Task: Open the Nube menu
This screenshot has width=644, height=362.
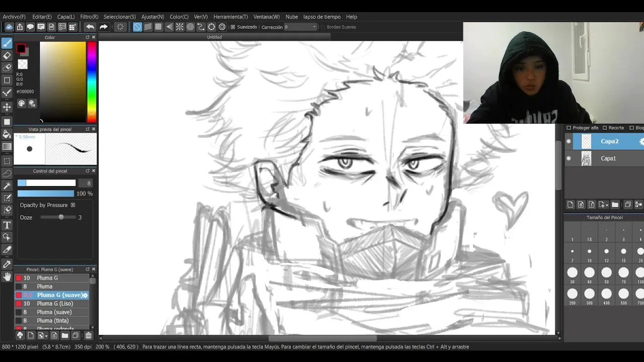Action: [x=292, y=17]
